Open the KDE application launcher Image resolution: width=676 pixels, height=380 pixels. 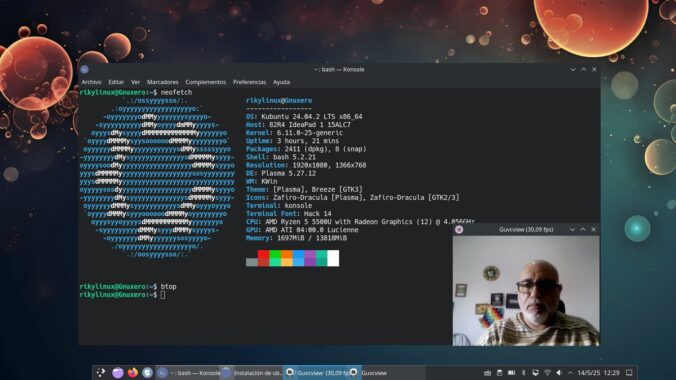[101, 373]
